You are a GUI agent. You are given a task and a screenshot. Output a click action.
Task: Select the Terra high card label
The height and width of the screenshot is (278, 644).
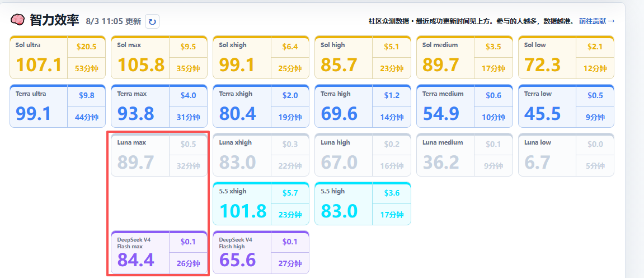pyautogui.click(x=336, y=94)
